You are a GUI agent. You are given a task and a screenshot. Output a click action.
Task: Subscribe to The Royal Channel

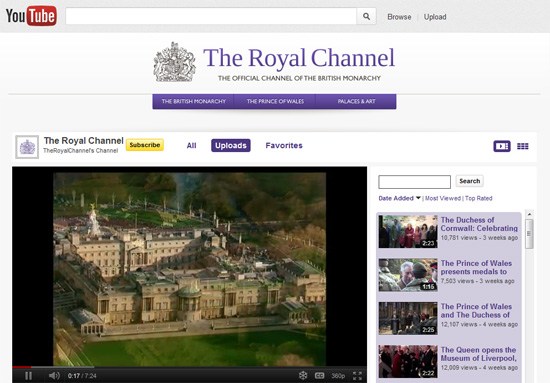(x=145, y=145)
